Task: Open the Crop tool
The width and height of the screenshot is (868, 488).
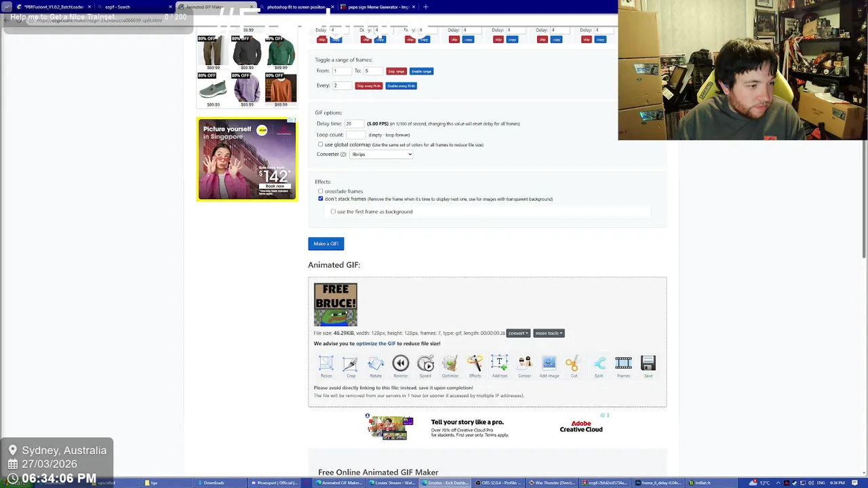Action: click(351, 367)
